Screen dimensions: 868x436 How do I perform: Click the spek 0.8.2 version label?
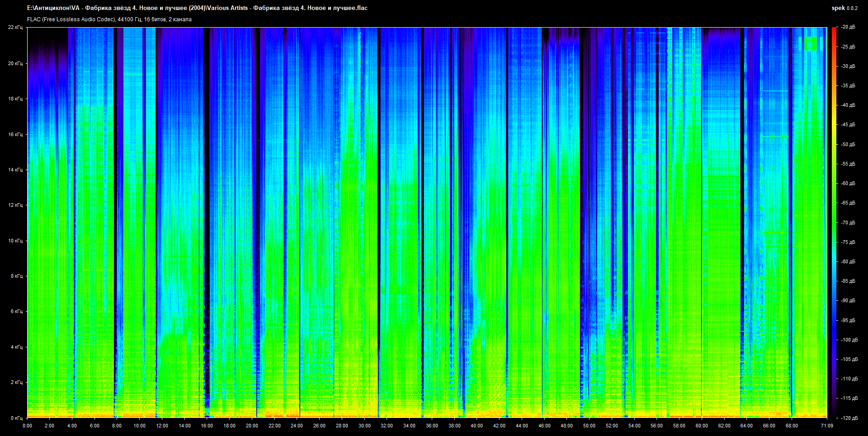click(x=844, y=8)
